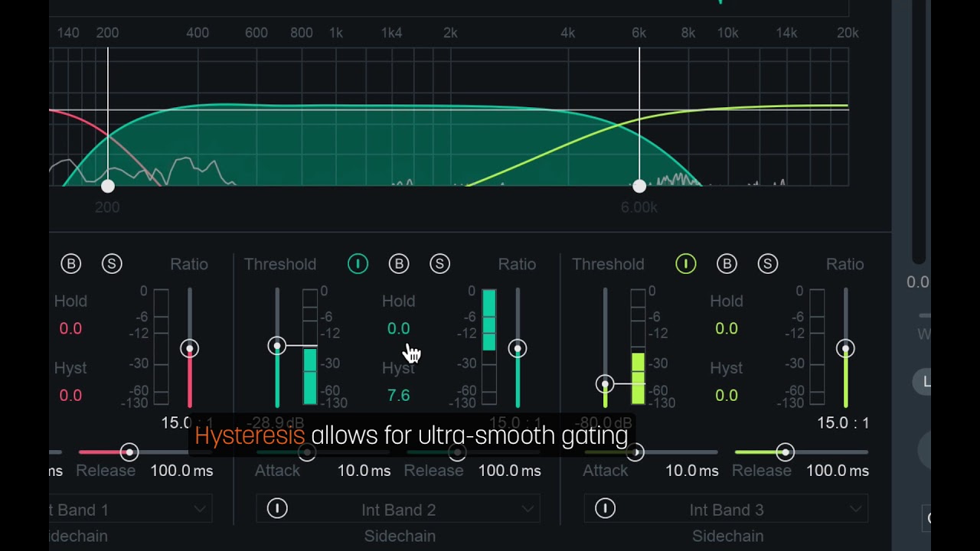
Task: Click Band 3 Hold value 0.0
Action: (726, 328)
